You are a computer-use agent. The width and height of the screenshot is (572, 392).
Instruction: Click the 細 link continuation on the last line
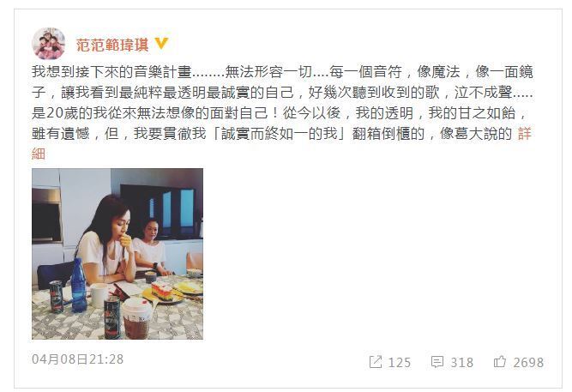click(x=39, y=154)
